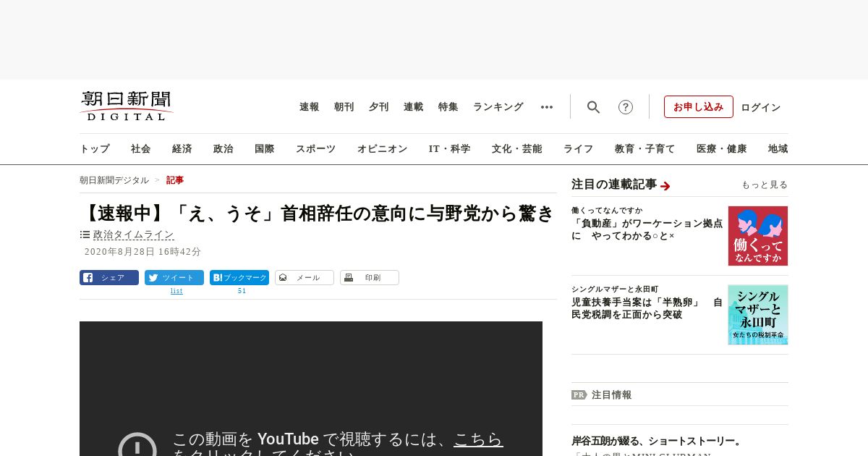868x456 pixels.
Task: Open the 速報 menu item
Action: pos(310,107)
